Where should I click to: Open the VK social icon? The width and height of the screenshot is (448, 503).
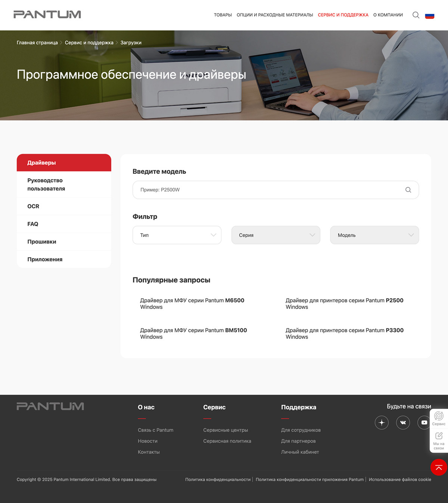click(x=403, y=423)
